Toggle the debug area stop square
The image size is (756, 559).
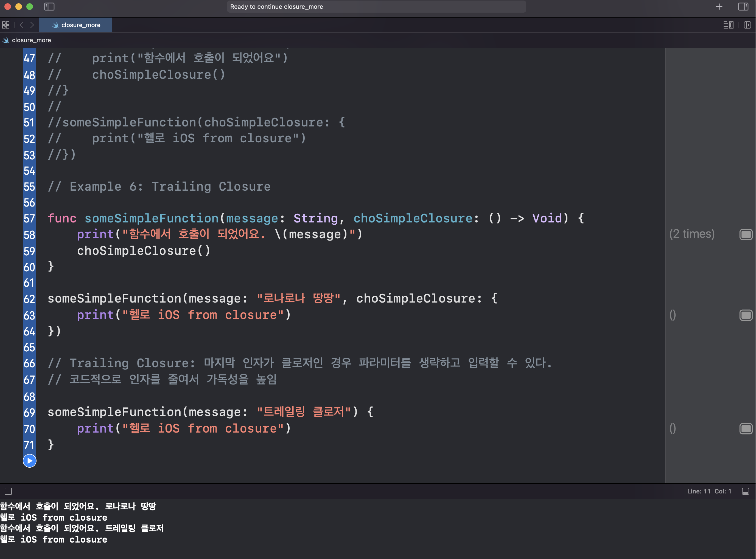tap(9, 491)
